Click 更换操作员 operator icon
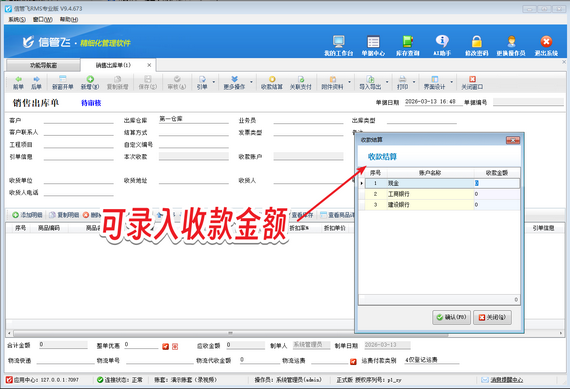Image resolution: width=570 pixels, height=389 pixels. click(x=511, y=45)
